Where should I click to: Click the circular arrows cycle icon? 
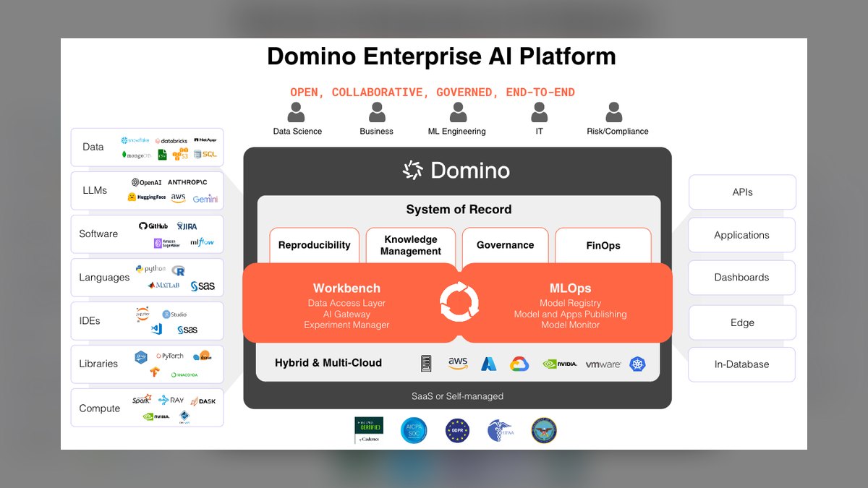[x=459, y=301]
